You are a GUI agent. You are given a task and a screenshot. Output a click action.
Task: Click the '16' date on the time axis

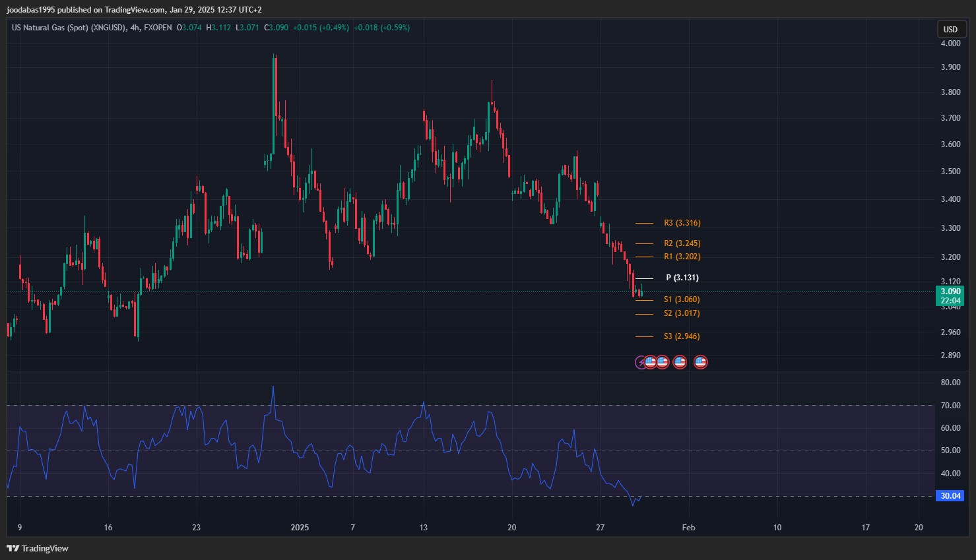point(108,528)
